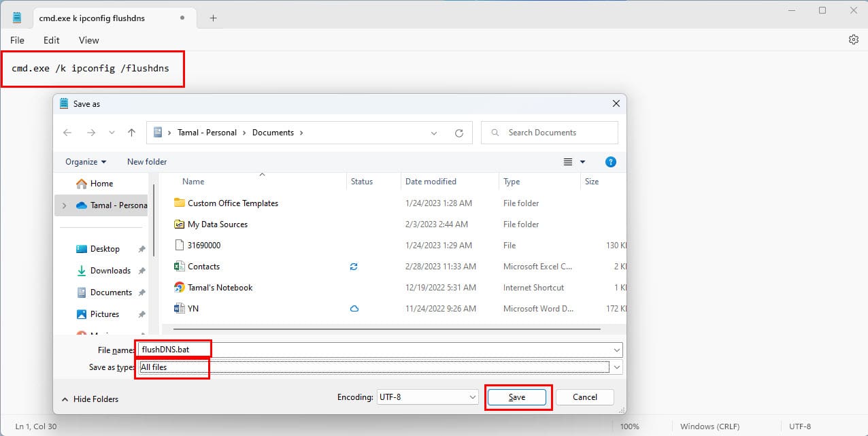The width and height of the screenshot is (868, 436).
Task: Open the View menu in Notepad
Action: click(x=89, y=40)
